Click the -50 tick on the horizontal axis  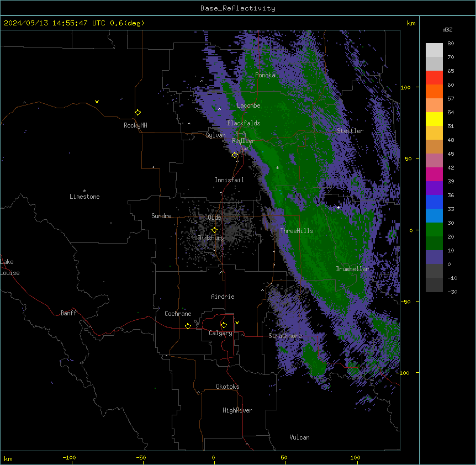click(141, 457)
